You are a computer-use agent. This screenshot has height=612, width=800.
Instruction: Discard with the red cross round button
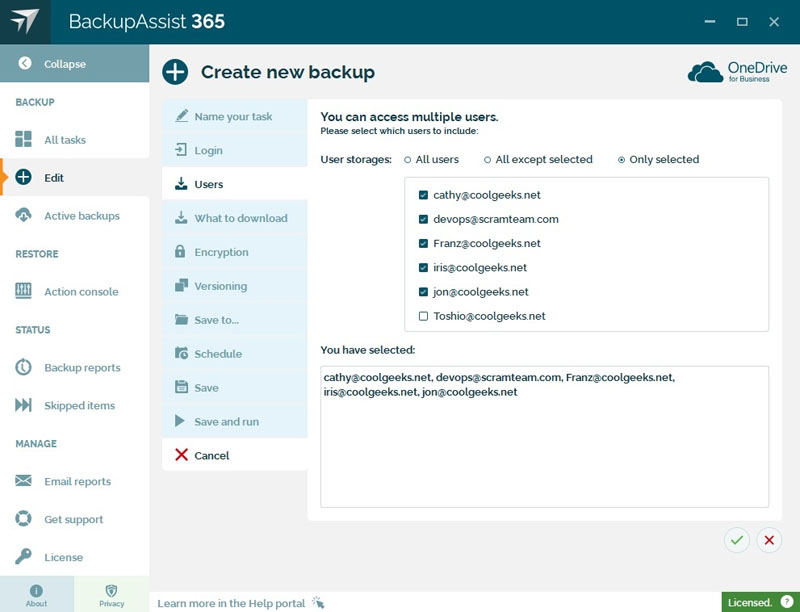click(x=769, y=540)
